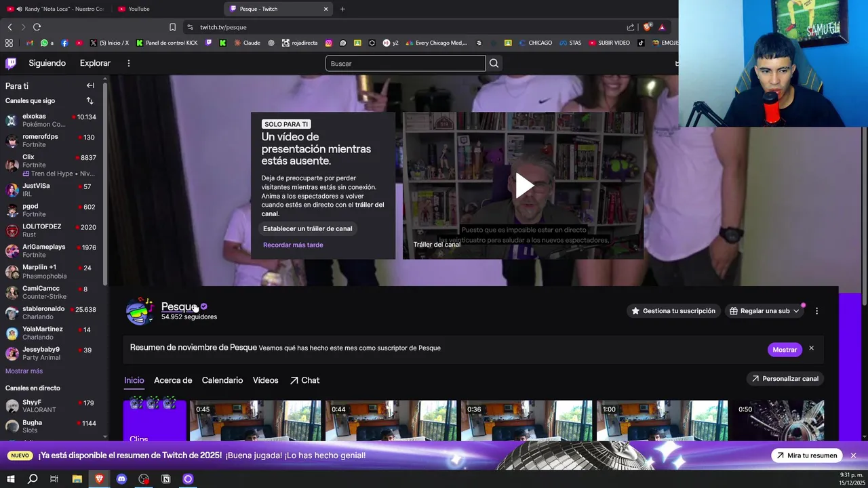
Task: Close the Twitch 2025 recap bar
Action: point(853,455)
